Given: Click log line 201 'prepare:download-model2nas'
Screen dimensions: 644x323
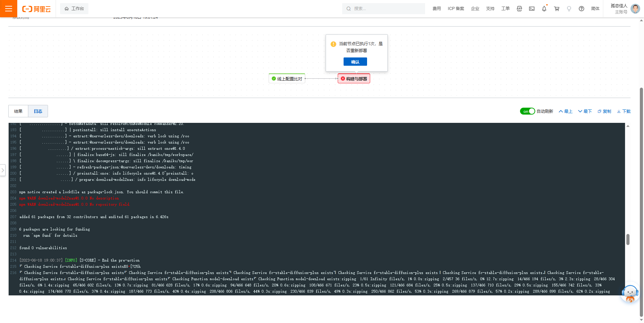Looking at the screenshot, I should pos(107,179).
